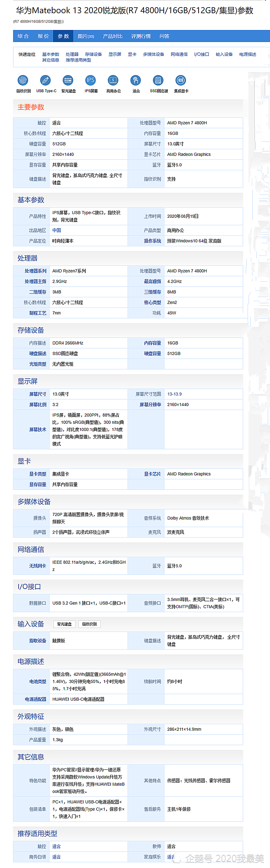Switch to the 报价 tab

[43, 36]
